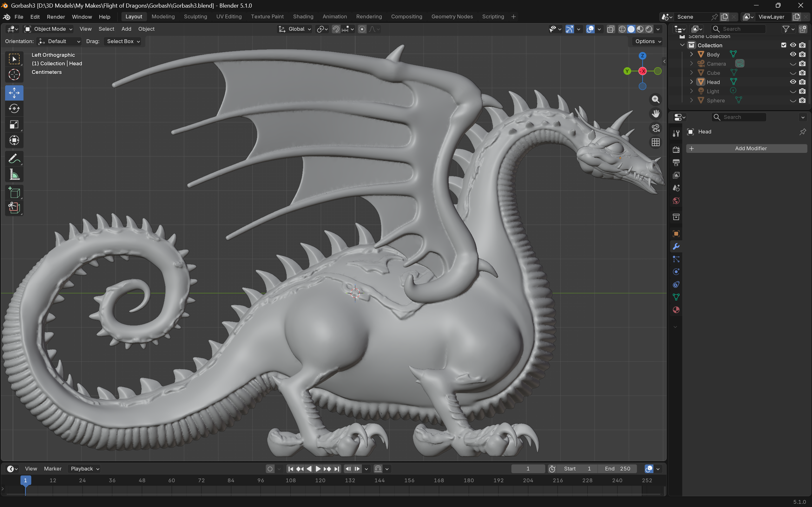This screenshot has height=507, width=812.
Task: Toggle camera view with the camera gizmo
Action: click(655, 128)
